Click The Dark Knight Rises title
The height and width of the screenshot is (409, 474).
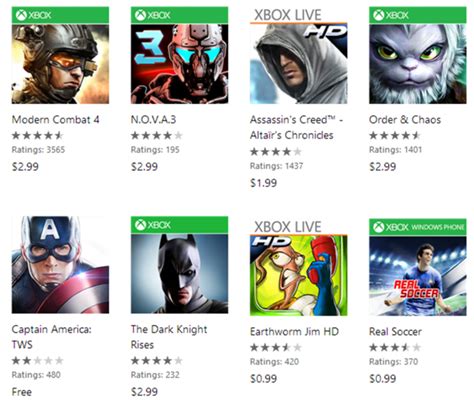169,337
